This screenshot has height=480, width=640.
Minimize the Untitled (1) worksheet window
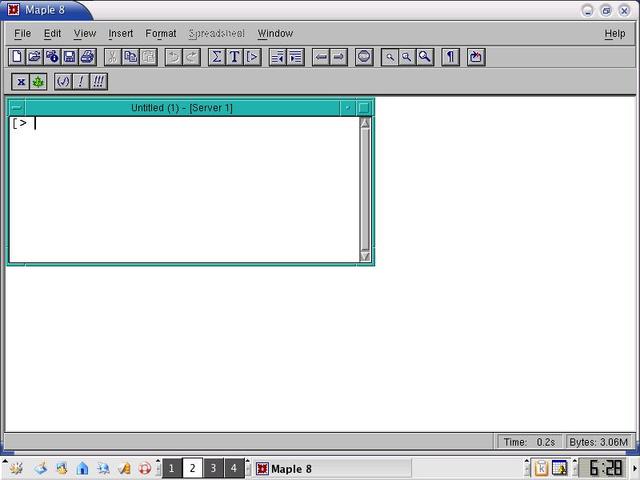pos(348,108)
